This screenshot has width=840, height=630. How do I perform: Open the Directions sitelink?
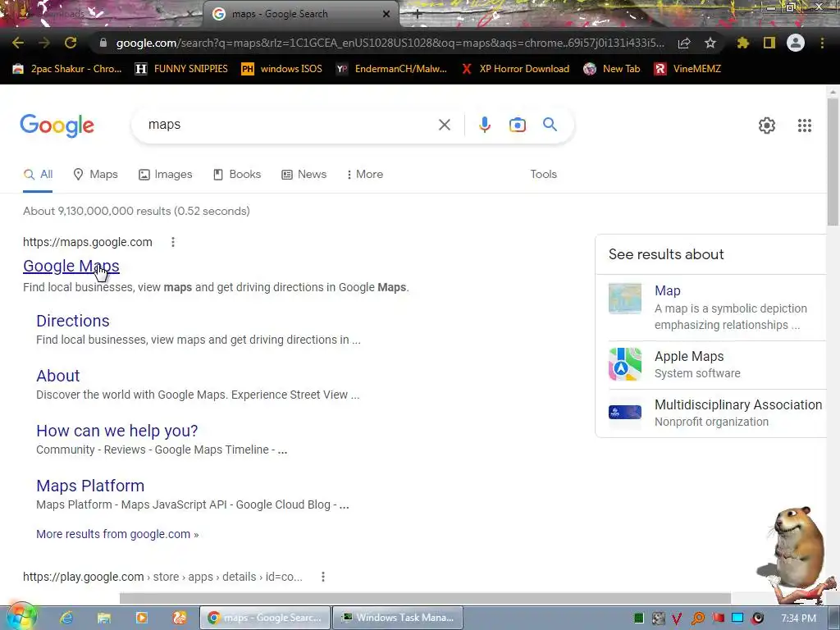point(73,321)
